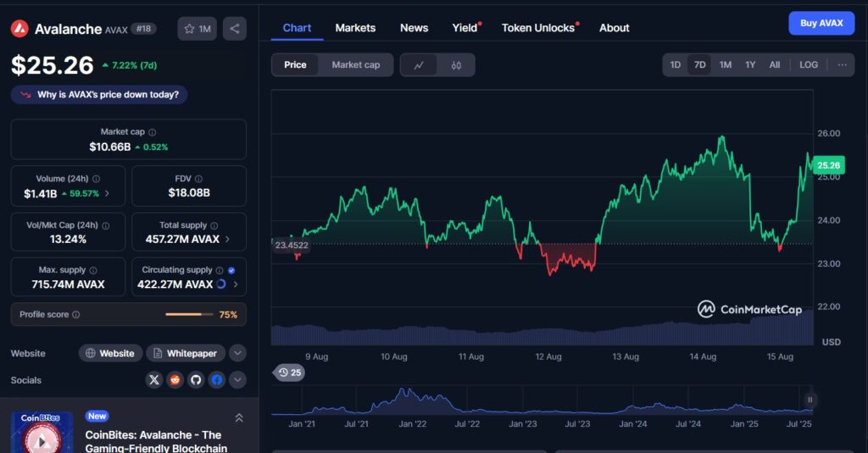868x453 pixels.
Task: Open CoinBites: Avalanche article title
Action: (x=156, y=441)
